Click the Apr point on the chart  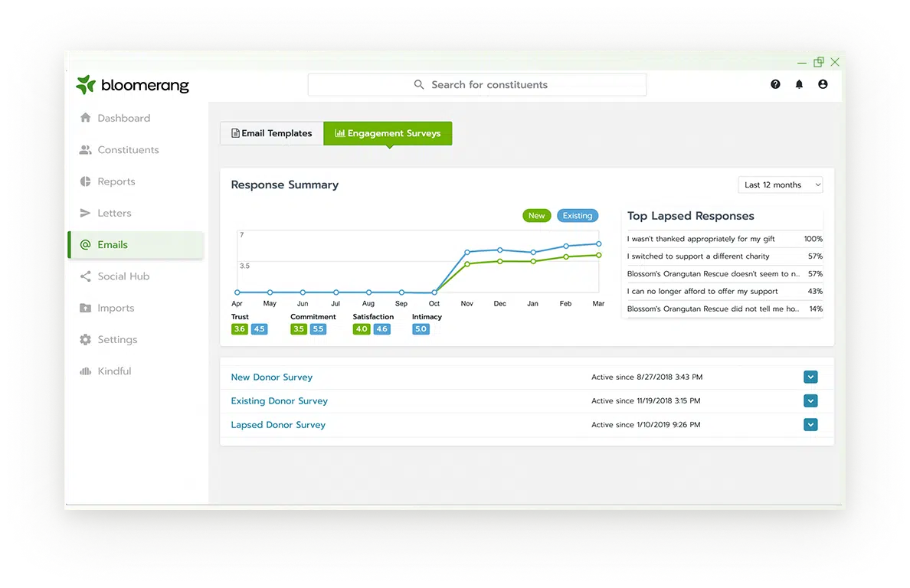(237, 292)
